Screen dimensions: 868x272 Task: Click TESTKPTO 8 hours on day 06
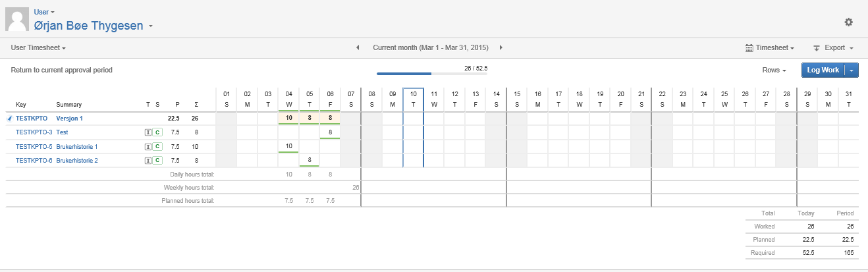pos(330,119)
